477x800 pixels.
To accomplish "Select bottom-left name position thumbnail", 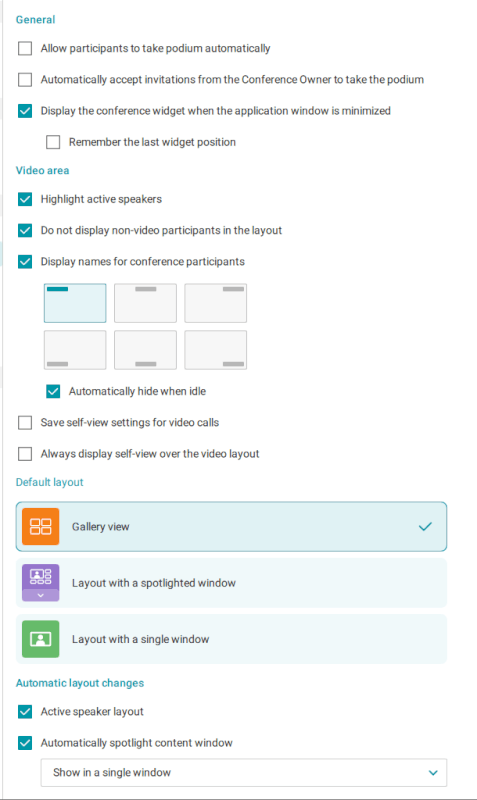I will (75, 350).
